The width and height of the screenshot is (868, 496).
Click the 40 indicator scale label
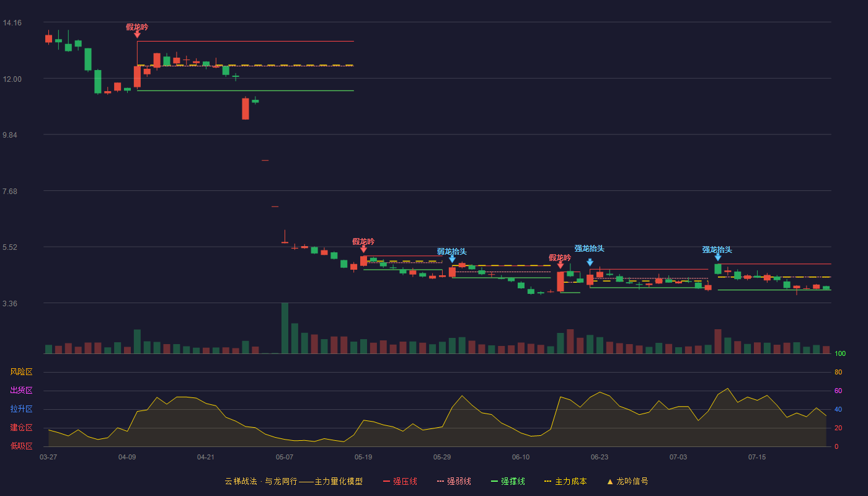point(838,410)
